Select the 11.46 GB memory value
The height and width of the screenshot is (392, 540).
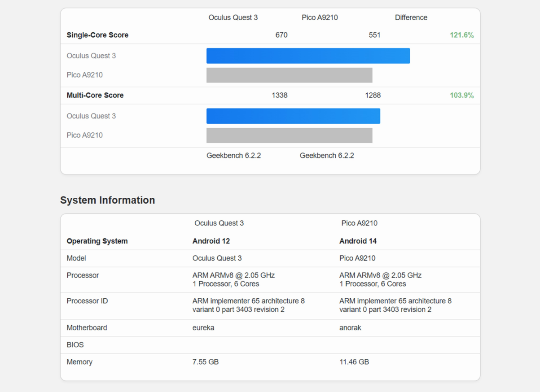(354, 362)
